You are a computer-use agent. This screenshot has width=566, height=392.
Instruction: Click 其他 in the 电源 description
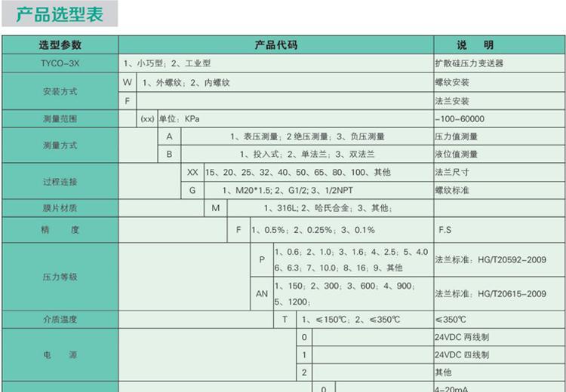pos(443,372)
